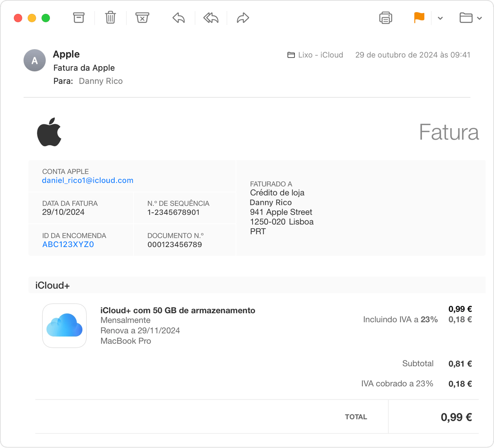Close the window with the red button
Image resolution: width=494 pixels, height=448 pixels.
(18, 18)
